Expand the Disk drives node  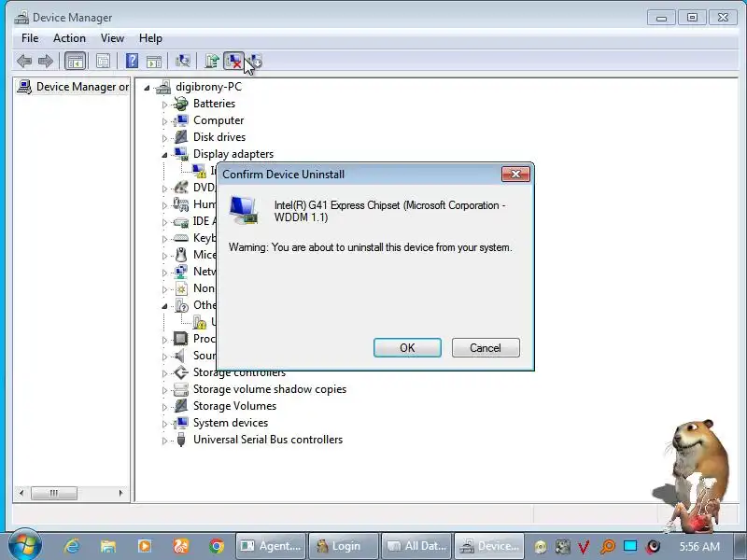tap(165, 138)
